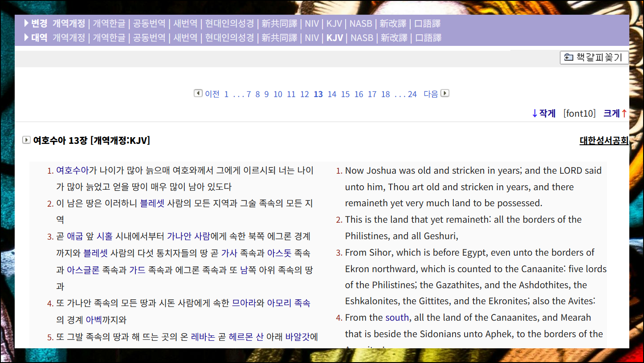Switch 변경 version to NASB
The image size is (644, 363).
361,24
